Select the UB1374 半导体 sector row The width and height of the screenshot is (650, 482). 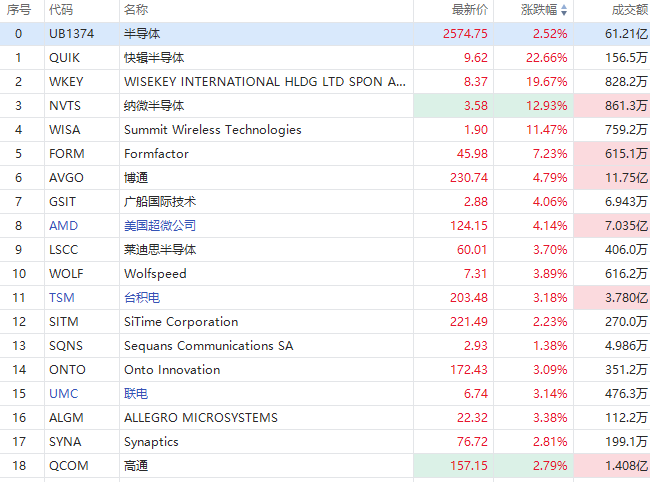325,34
